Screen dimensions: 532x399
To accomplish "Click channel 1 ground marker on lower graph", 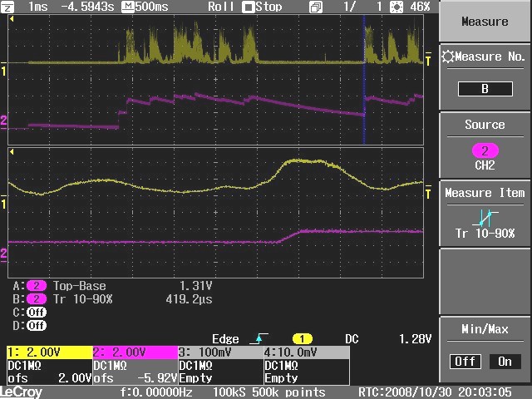I will click(x=3, y=202).
